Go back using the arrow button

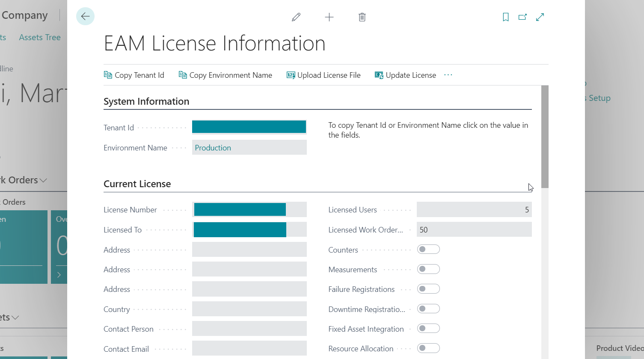click(x=85, y=16)
